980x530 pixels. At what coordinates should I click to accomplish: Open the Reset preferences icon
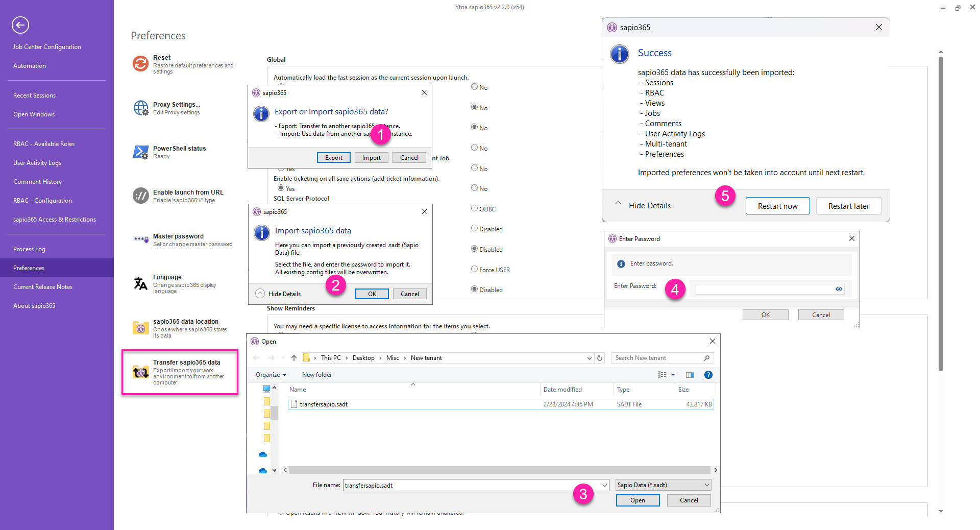pyautogui.click(x=140, y=64)
